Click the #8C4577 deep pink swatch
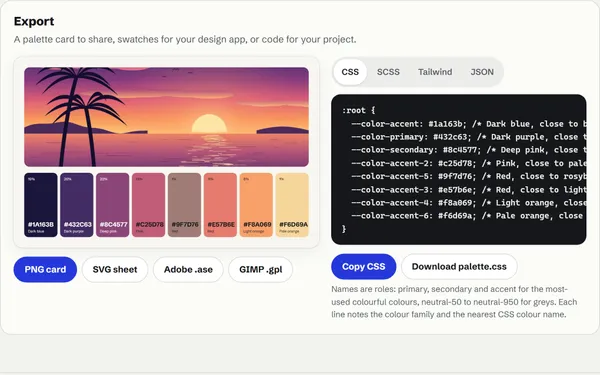Image resolution: width=600 pixels, height=375 pixels. [x=112, y=205]
